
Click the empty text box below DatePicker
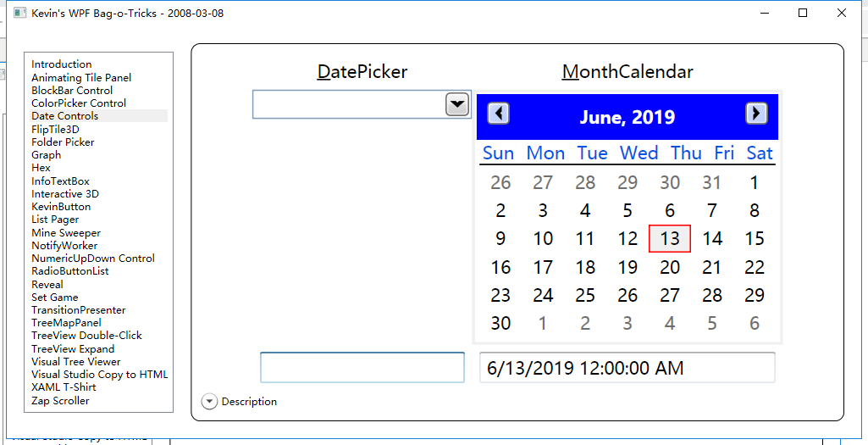(x=362, y=367)
